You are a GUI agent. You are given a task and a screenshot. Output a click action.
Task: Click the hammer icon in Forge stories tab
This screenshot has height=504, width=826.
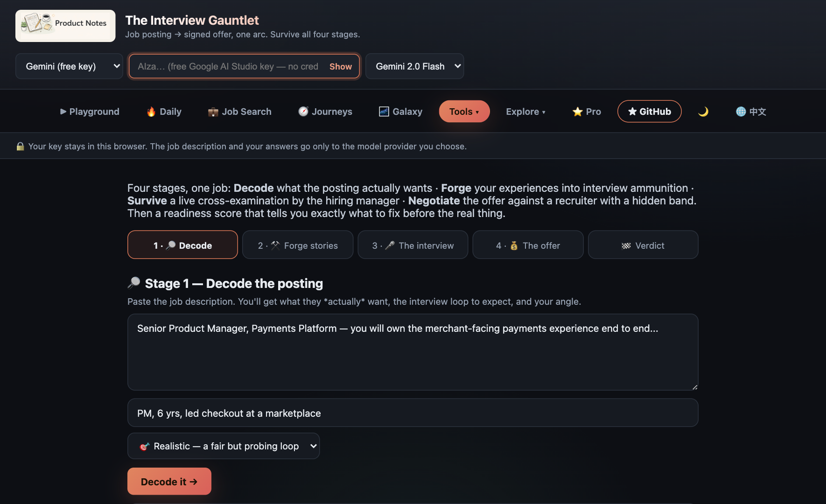click(x=275, y=245)
